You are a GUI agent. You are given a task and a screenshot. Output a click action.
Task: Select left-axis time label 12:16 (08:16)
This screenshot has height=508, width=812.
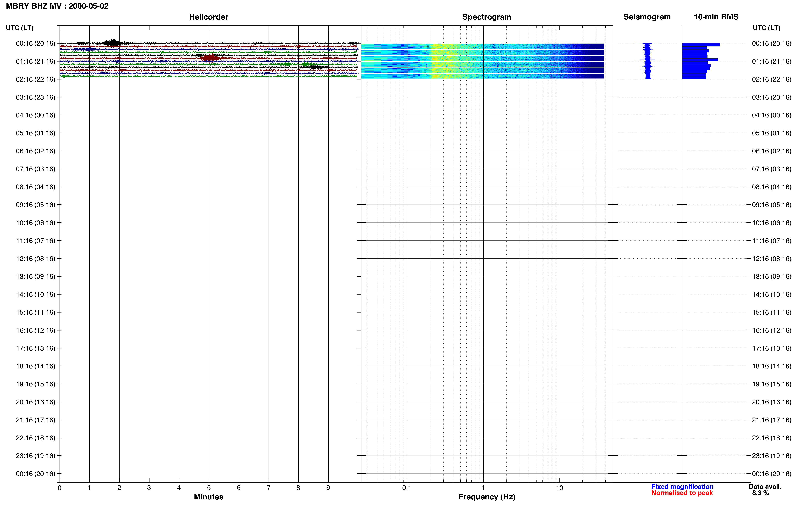pyautogui.click(x=36, y=259)
